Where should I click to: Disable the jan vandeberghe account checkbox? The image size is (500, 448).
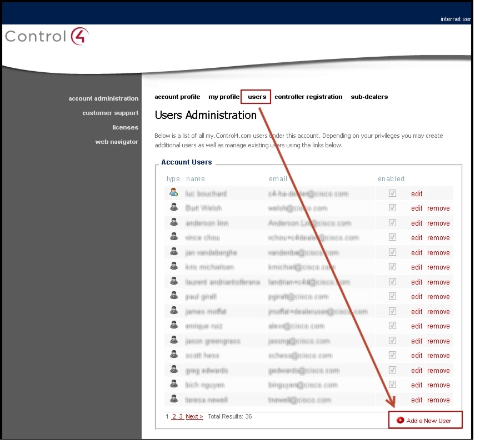coord(393,252)
